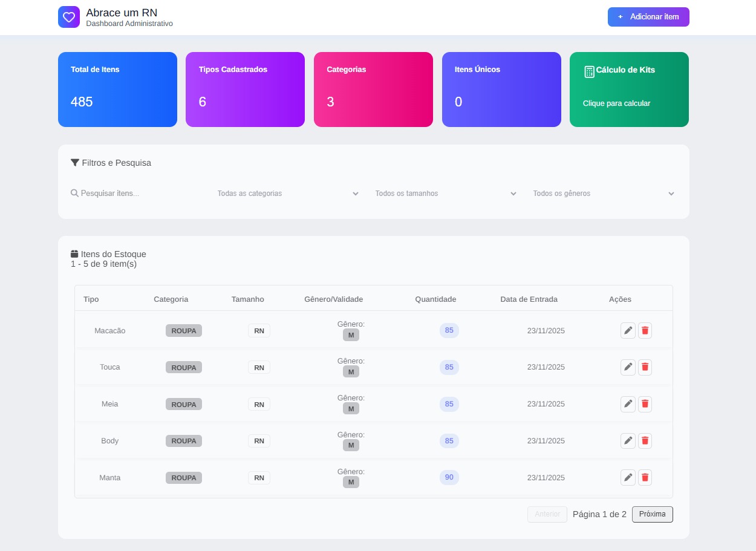The width and height of the screenshot is (756, 551).
Task: Select the calculator icon on Cálculo de Kits
Action: coord(589,71)
